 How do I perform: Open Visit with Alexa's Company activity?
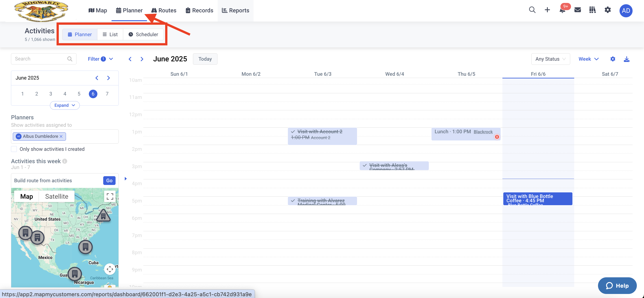pos(394,166)
